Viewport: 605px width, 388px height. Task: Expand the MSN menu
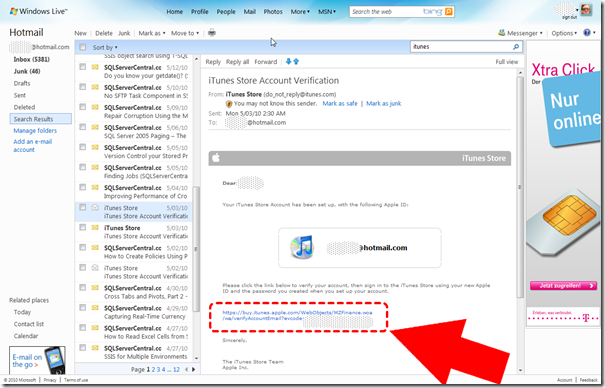(326, 12)
